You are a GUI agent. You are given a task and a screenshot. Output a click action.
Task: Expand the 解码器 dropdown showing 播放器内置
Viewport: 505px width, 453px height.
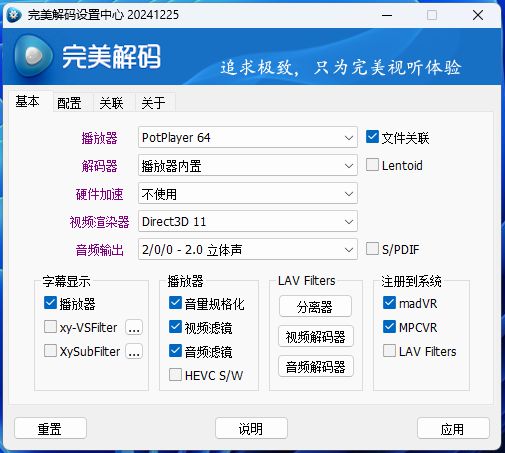pos(248,165)
